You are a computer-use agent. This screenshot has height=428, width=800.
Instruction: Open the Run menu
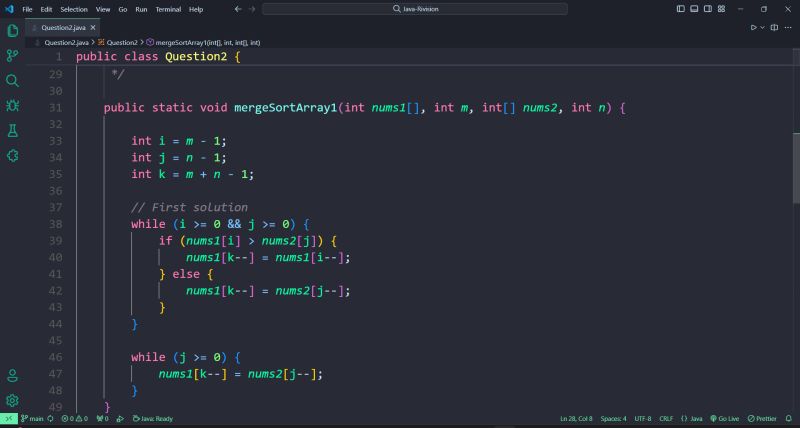[141, 9]
